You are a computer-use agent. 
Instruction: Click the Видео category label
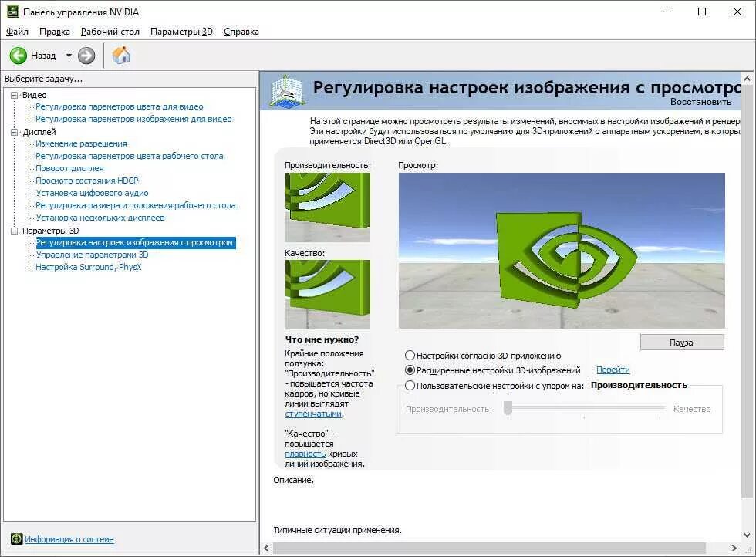[34, 95]
